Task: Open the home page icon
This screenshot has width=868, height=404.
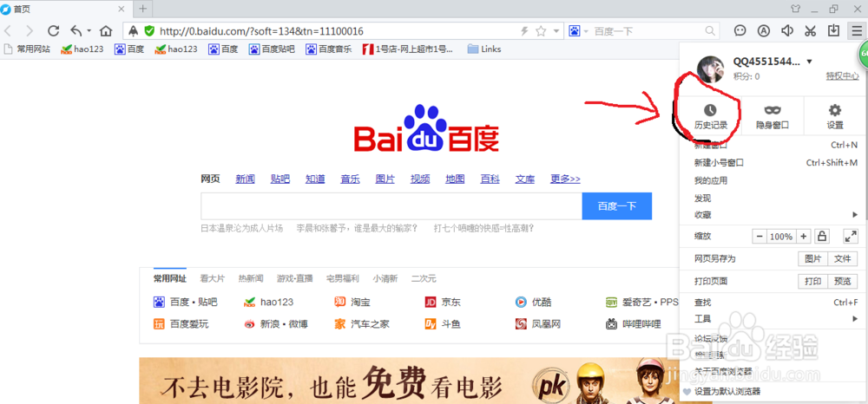Action: click(x=105, y=31)
